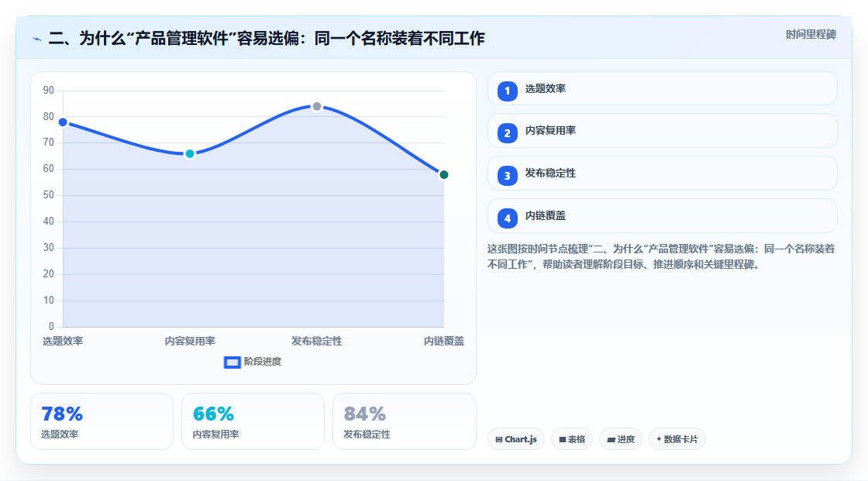Viewport: 868px width, 481px height.
Task: Click the description paragraph starting 这张图按时间节点
Action: pyautogui.click(x=661, y=256)
